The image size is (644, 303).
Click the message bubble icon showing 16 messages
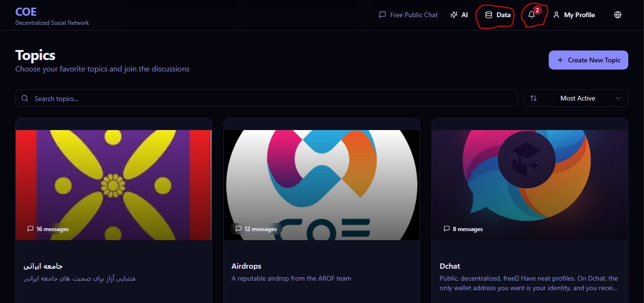point(30,229)
